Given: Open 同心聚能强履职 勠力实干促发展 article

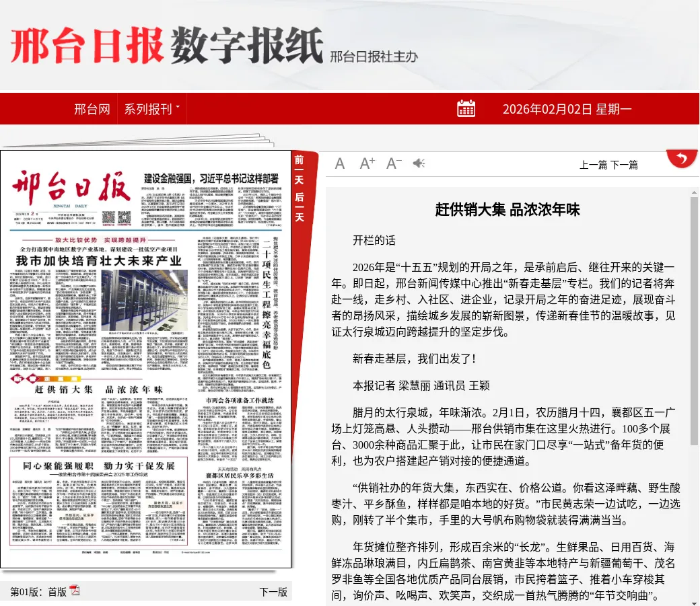Looking at the screenshot, I should (x=99, y=465).
